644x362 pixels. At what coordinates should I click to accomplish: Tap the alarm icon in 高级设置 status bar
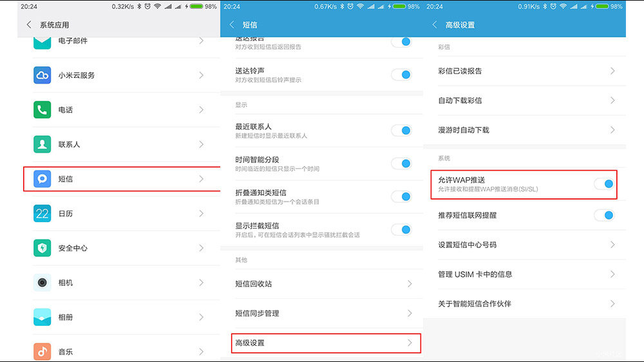pyautogui.click(x=553, y=6)
